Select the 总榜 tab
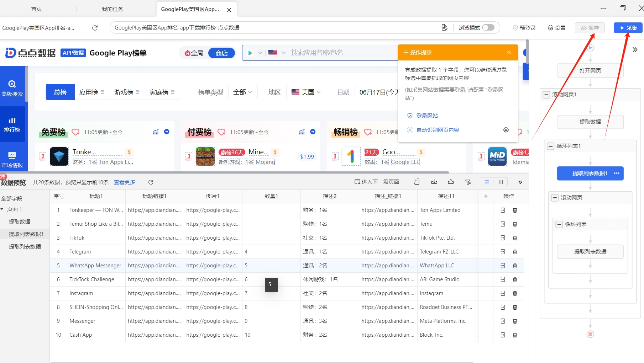644x363 pixels. click(x=60, y=92)
